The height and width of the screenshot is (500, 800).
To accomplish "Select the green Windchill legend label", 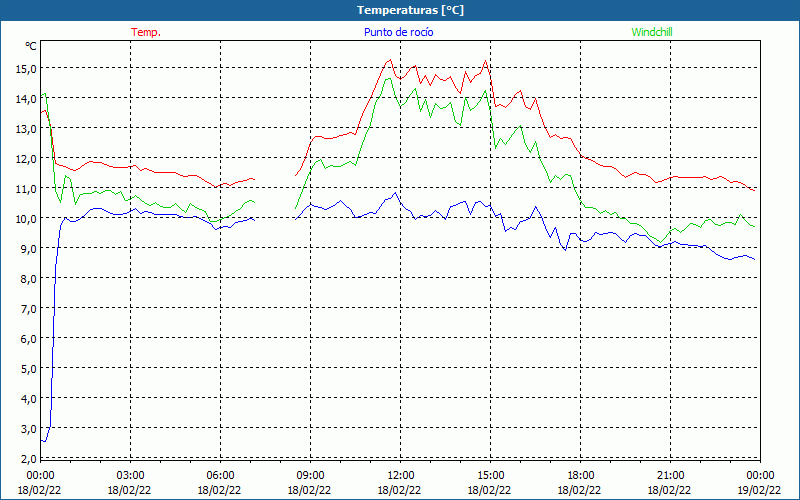I will point(652,32).
